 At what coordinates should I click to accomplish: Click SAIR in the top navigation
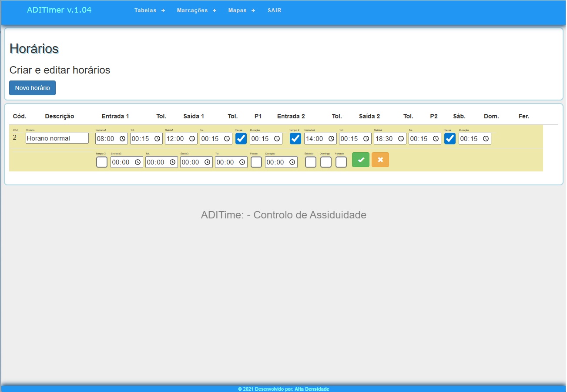274,10
